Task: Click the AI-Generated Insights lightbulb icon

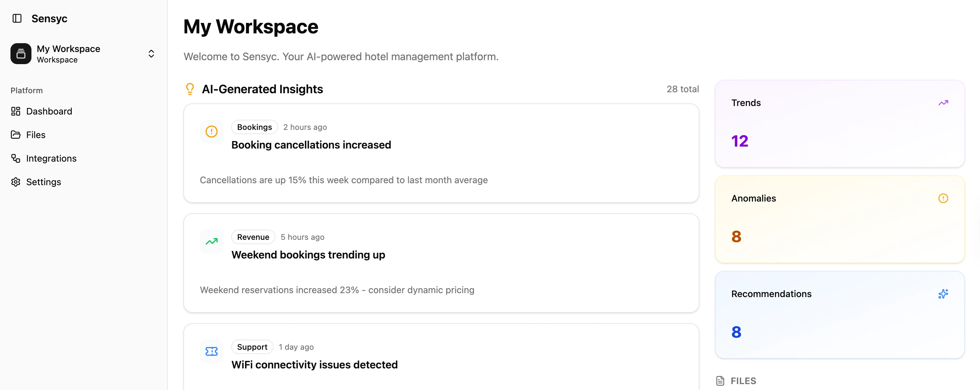Action: tap(190, 89)
